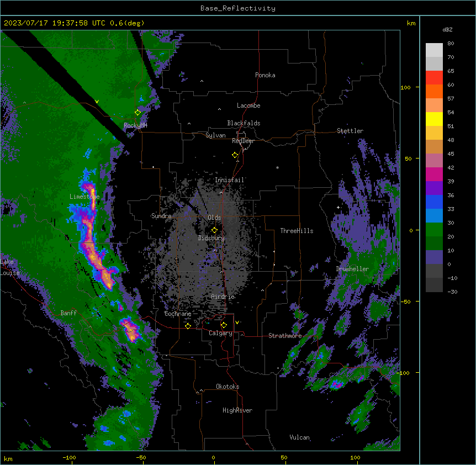
Task: Click the ThreeHills label
Action: tap(297, 231)
